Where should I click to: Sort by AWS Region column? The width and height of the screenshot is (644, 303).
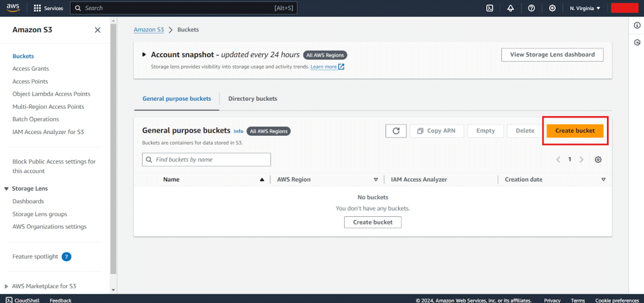coord(375,179)
